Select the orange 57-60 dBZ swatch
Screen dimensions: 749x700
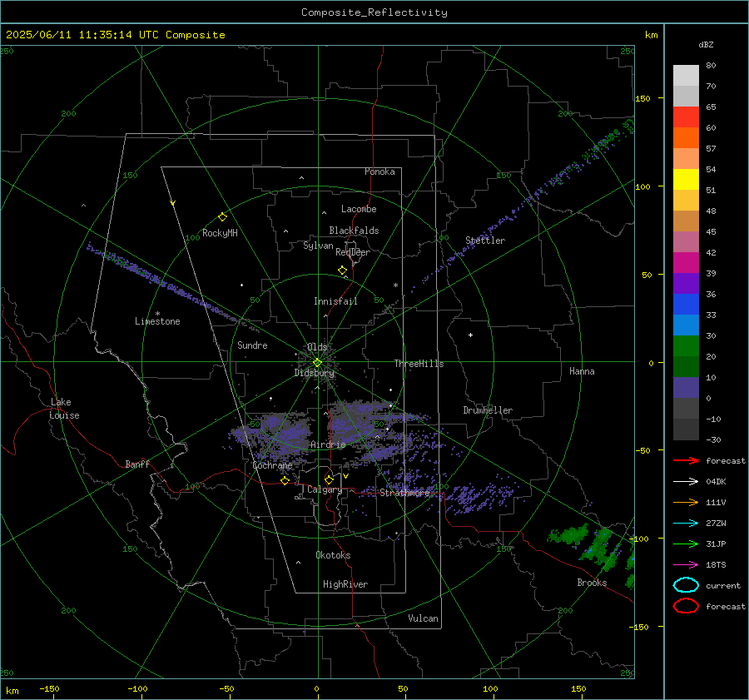point(686,138)
